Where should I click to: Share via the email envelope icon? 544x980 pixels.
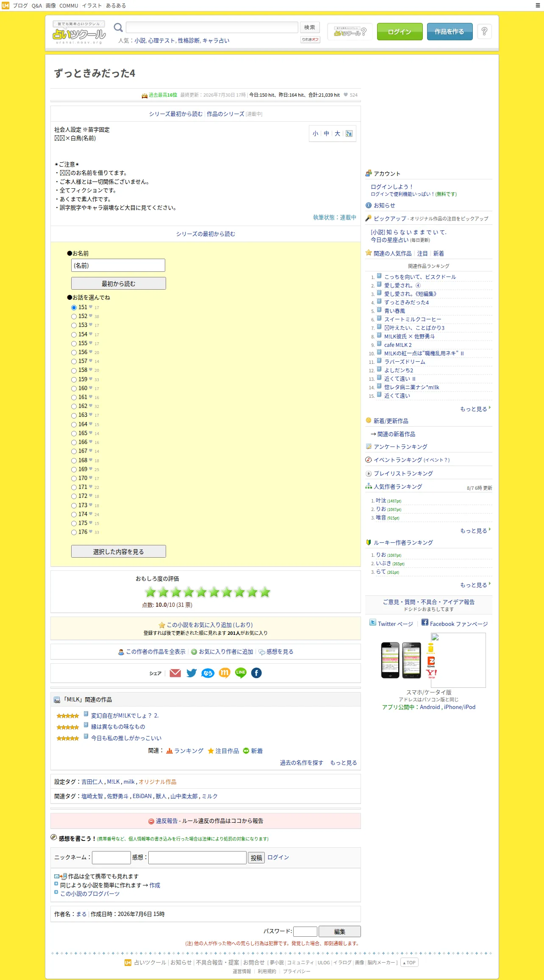tap(175, 673)
